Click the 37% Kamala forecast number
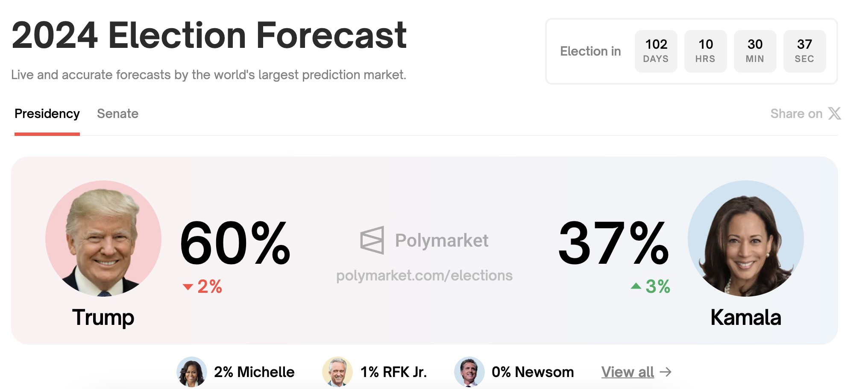Viewport: 868px width, 389px height. (613, 243)
